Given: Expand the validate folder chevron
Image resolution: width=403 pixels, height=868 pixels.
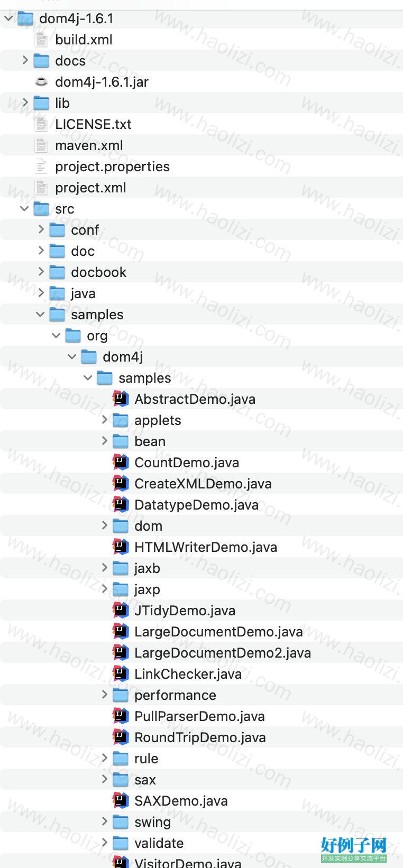Looking at the screenshot, I should coord(104,843).
